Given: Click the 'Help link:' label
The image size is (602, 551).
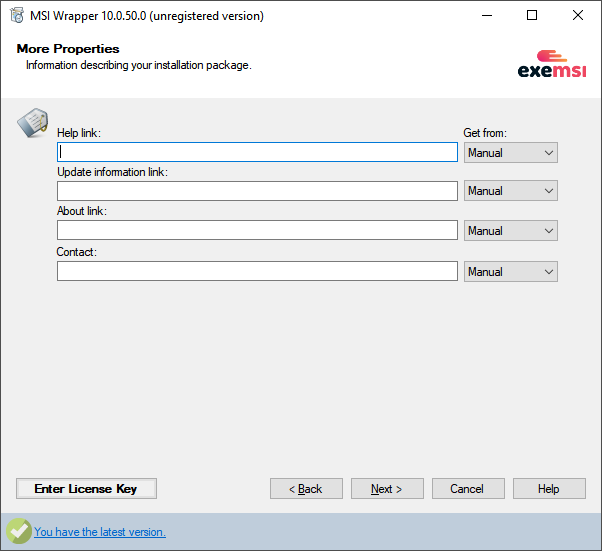Looking at the screenshot, I should pyautogui.click(x=79, y=133).
